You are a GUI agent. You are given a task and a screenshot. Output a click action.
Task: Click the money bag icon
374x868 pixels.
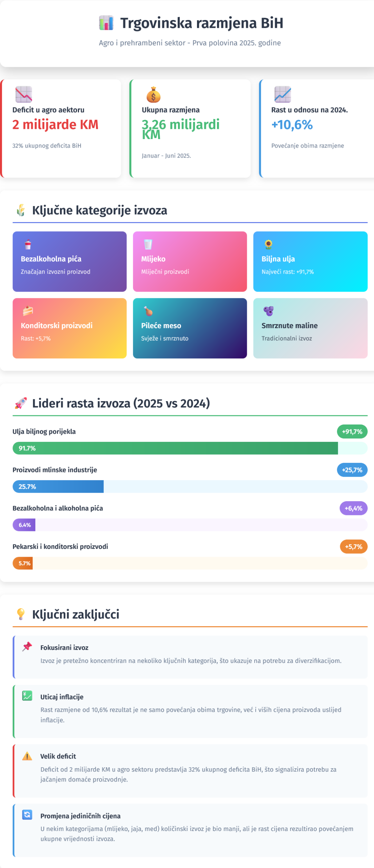pos(153,95)
